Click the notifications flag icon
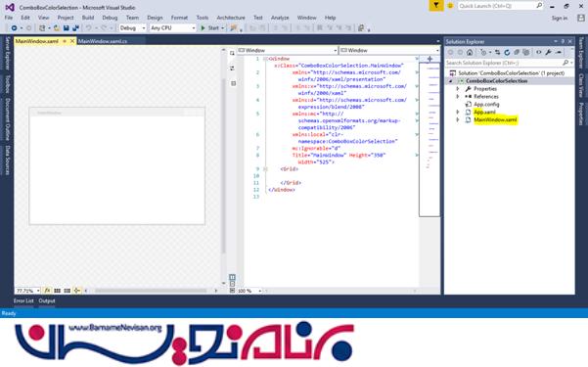 click(436, 6)
